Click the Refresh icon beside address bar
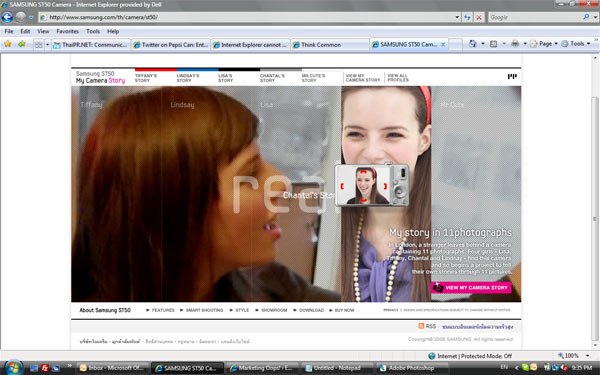 [467, 17]
